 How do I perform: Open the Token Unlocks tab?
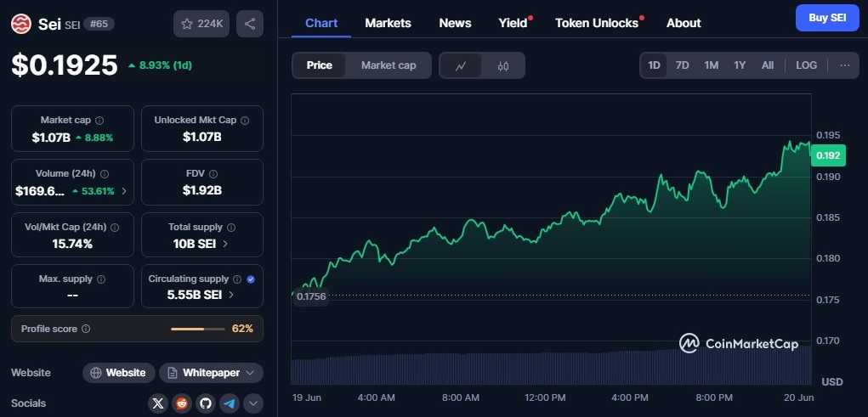(597, 23)
